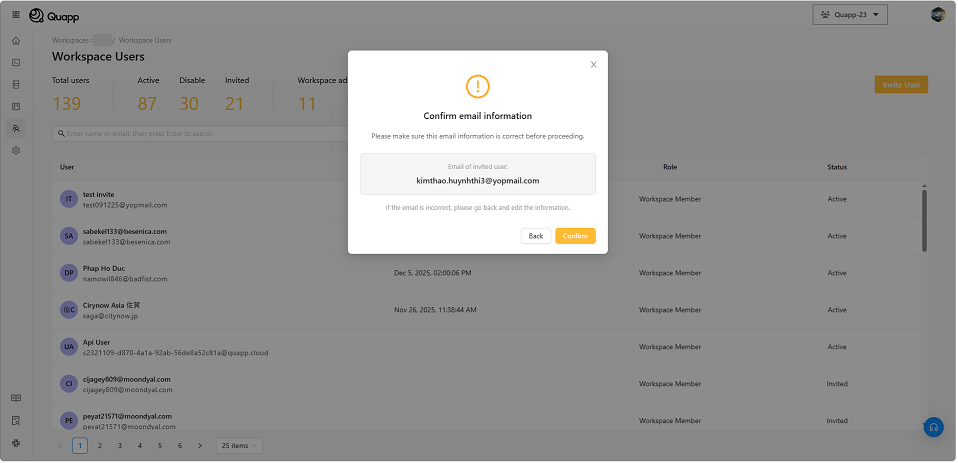Go to page 3 of users

click(120, 445)
